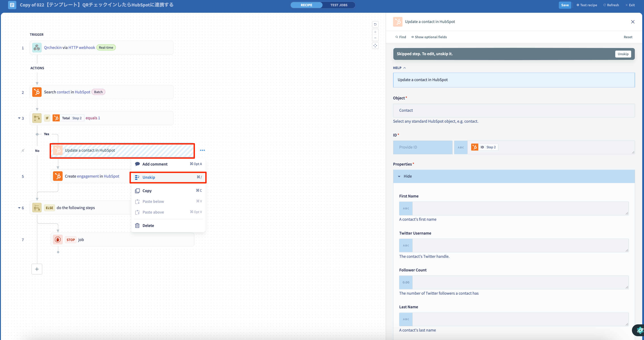Click the First Name input field

pos(520,208)
